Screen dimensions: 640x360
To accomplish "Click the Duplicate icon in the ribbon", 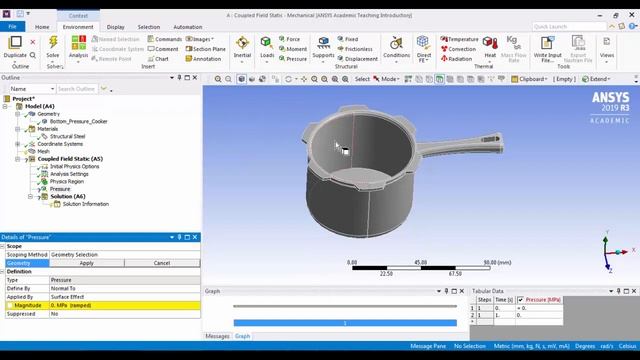I will (15, 42).
